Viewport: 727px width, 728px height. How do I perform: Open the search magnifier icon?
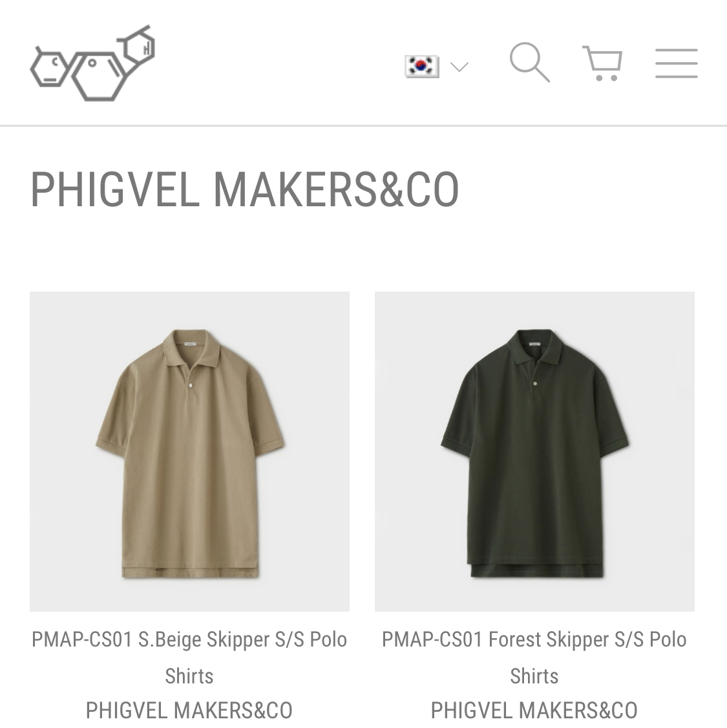click(530, 63)
